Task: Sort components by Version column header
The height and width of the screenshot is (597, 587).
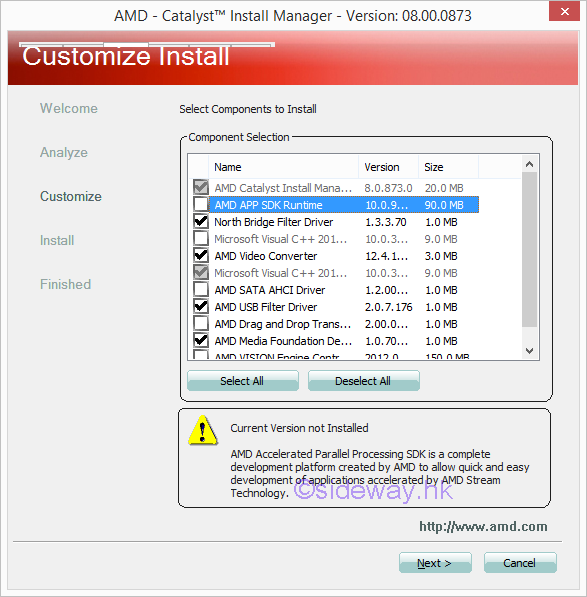Action: pyautogui.click(x=388, y=167)
